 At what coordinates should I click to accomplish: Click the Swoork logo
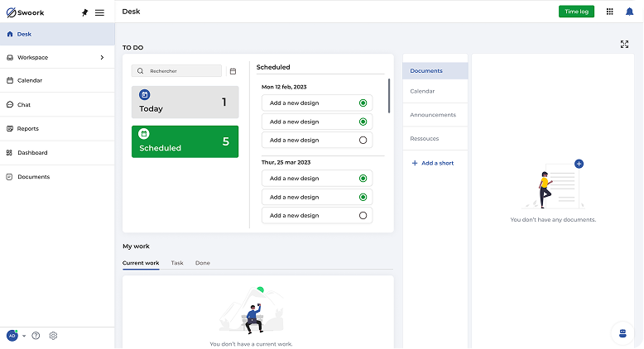[x=25, y=12]
